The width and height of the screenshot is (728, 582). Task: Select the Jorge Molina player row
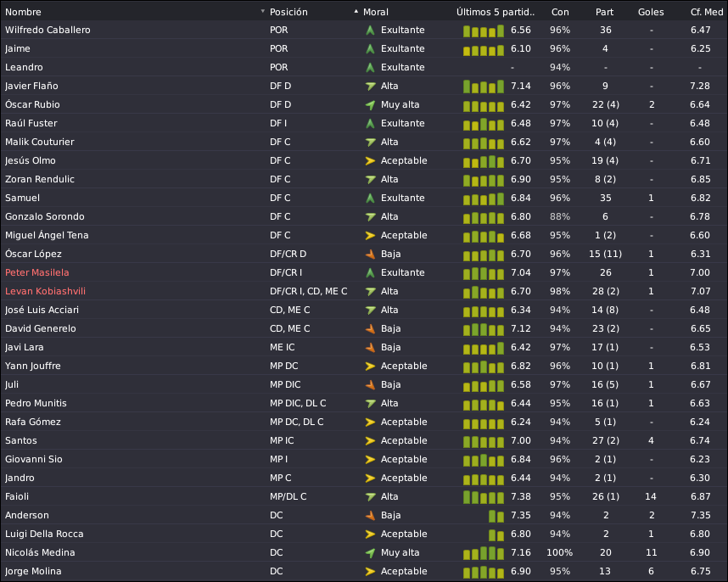364,571
